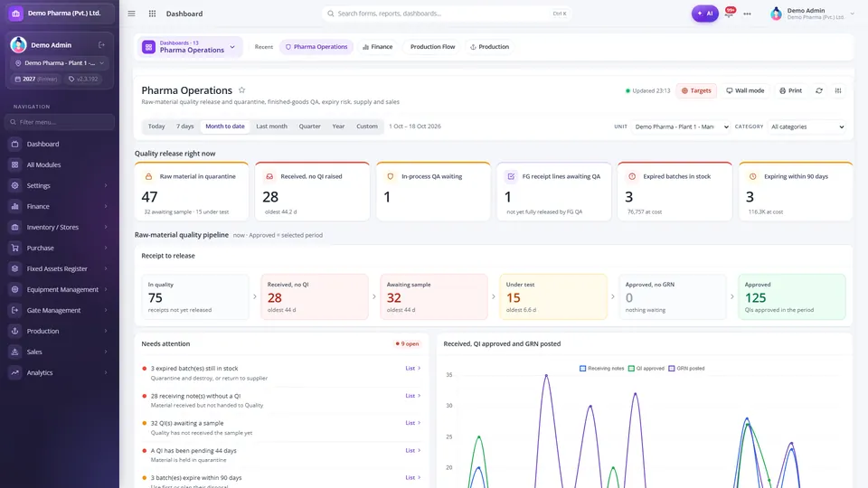Toggle Receiving notes legend series

pos(602,369)
